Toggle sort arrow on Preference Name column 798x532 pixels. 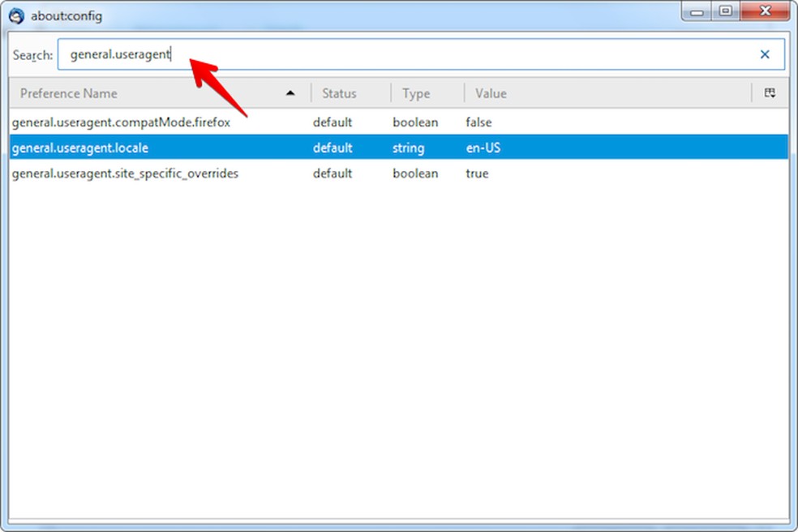click(x=290, y=93)
